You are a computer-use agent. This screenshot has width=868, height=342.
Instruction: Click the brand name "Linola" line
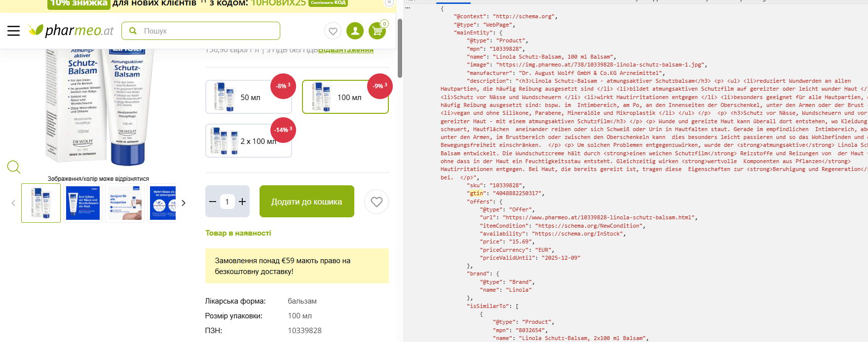click(506, 290)
